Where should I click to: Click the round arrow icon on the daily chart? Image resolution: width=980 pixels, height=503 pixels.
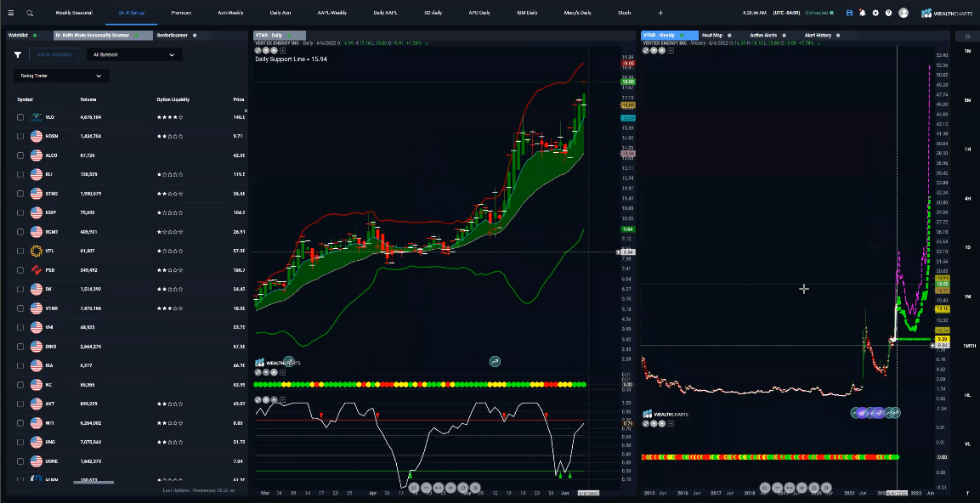495,361
